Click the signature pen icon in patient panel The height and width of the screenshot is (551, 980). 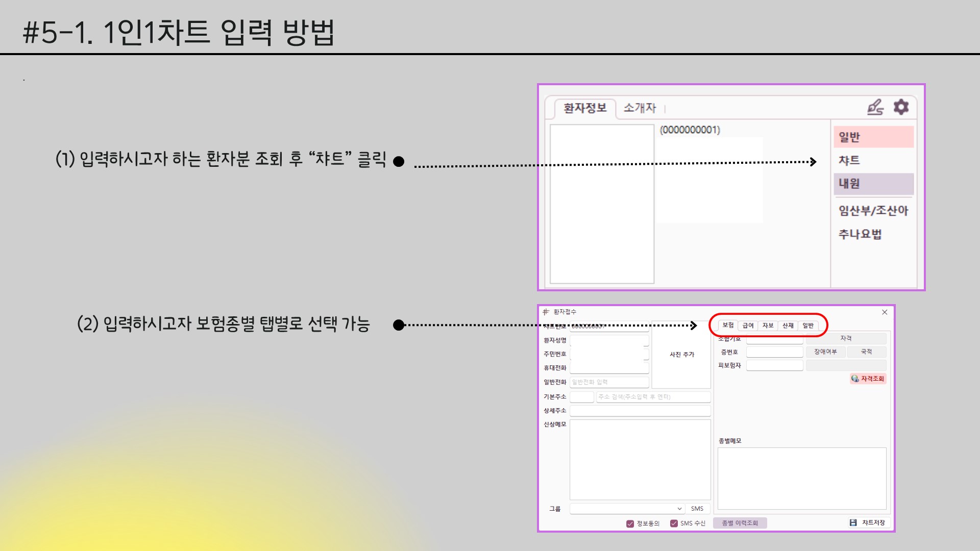tap(875, 107)
